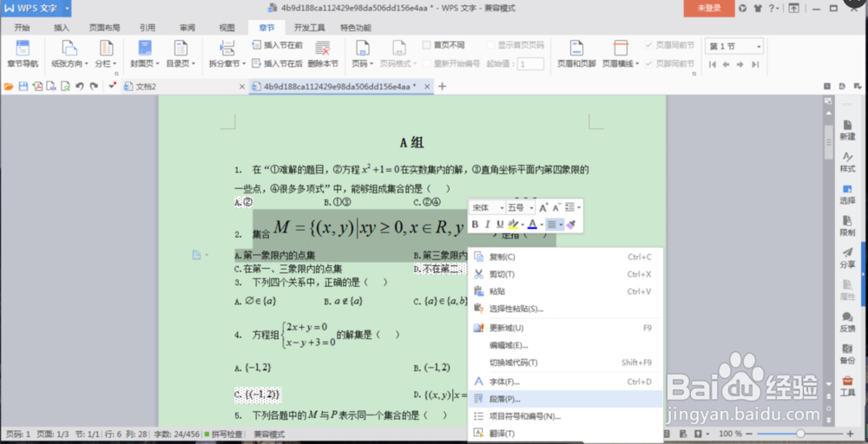Click the highlight color marker swatch

click(513, 225)
